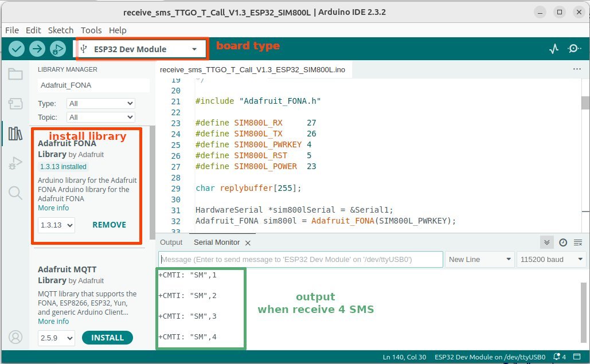This screenshot has height=364, width=590.
Task: Click the Upload arrow button
Action: (37, 49)
